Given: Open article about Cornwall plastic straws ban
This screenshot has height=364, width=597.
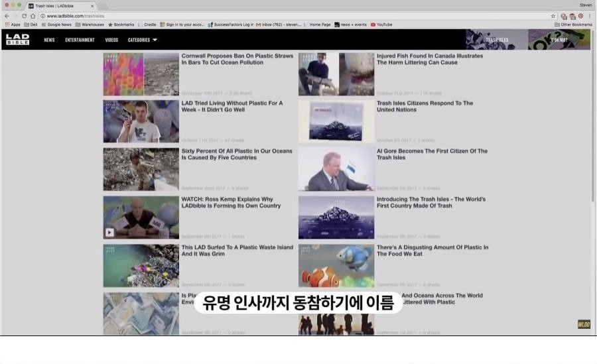Looking at the screenshot, I should 237,59.
